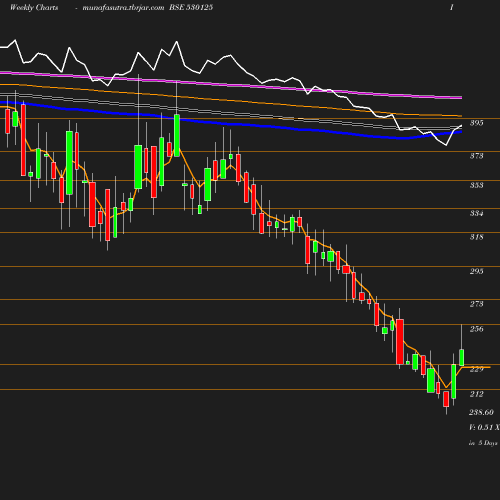
Task: Click the 353 price axis label
Action: click(x=477, y=185)
